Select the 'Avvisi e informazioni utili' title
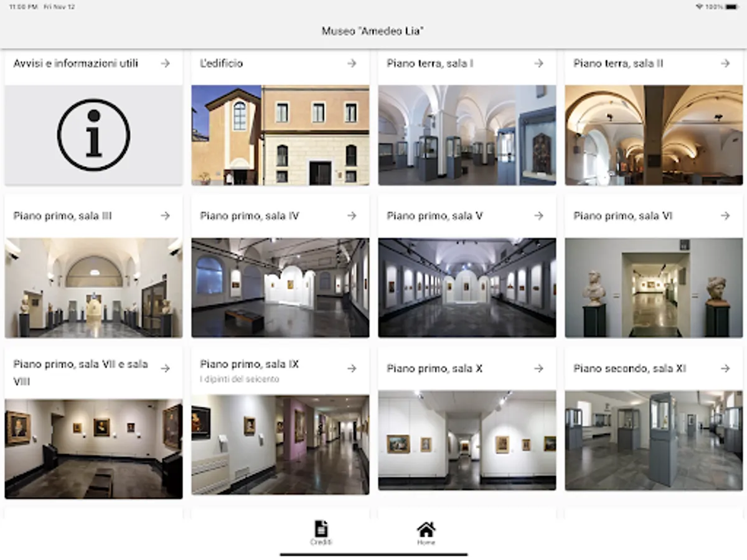This screenshot has width=747, height=560. pos(76,63)
